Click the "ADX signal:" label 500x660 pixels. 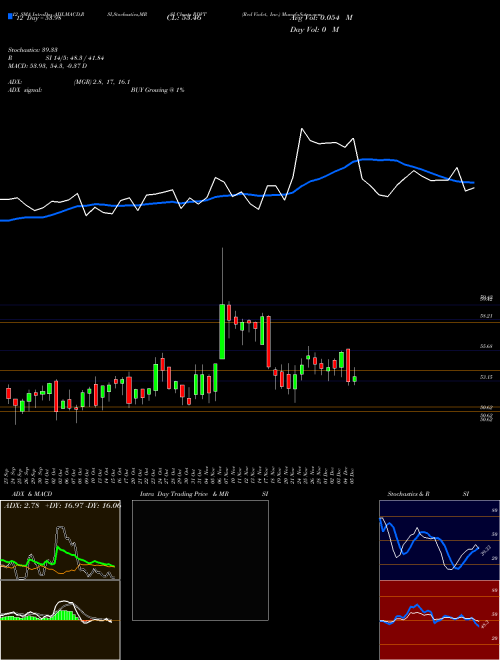24,90
